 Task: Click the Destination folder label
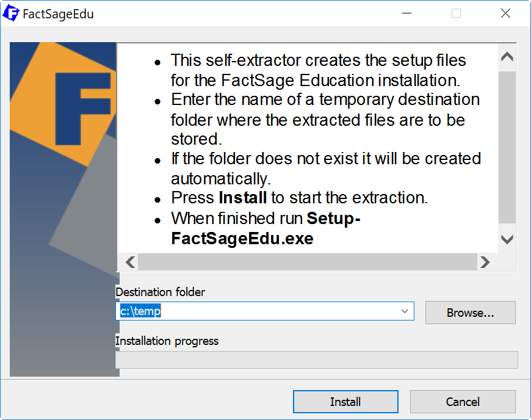click(x=160, y=292)
